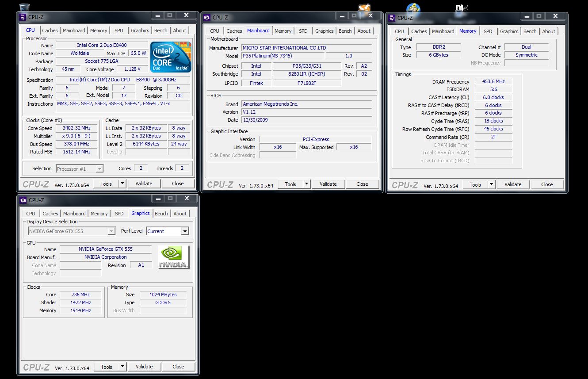Viewport: 588px width, 379px height.
Task: Click the Tools button in the Memory window
Action: [475, 184]
